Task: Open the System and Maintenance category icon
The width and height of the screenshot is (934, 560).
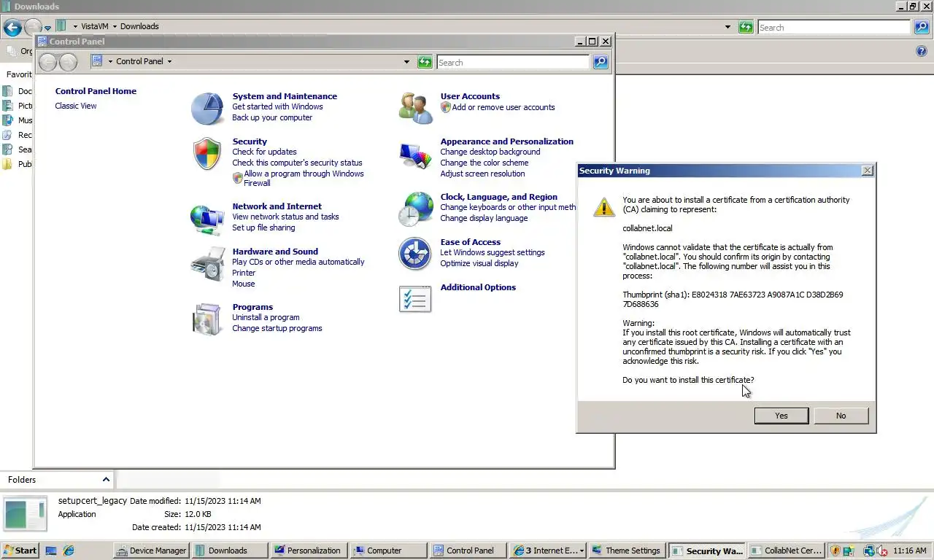Action: (207, 109)
